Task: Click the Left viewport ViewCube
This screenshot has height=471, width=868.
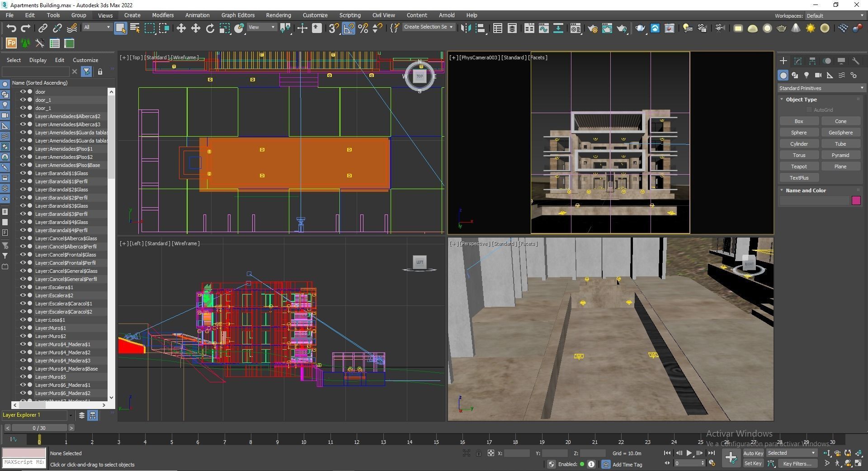Action: click(420, 262)
